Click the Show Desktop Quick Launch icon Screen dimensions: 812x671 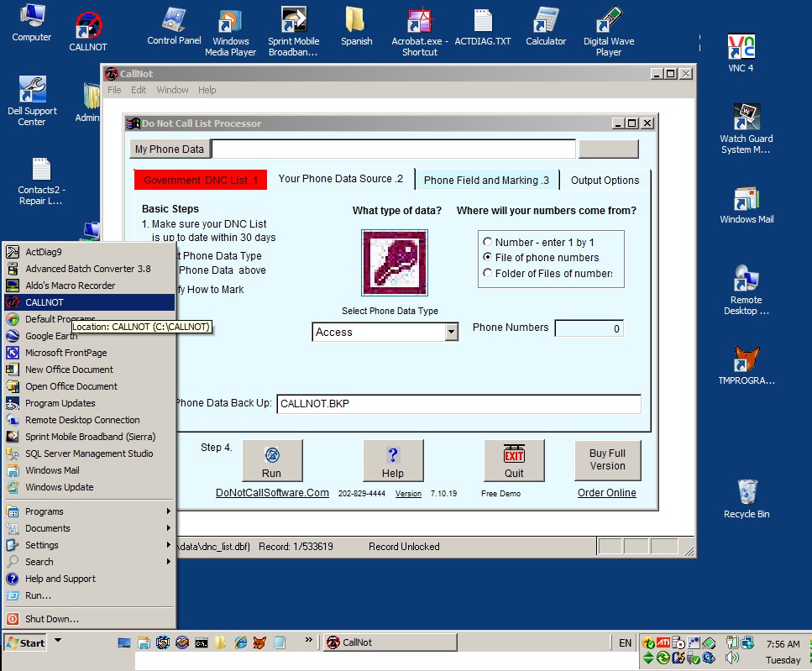point(124,643)
